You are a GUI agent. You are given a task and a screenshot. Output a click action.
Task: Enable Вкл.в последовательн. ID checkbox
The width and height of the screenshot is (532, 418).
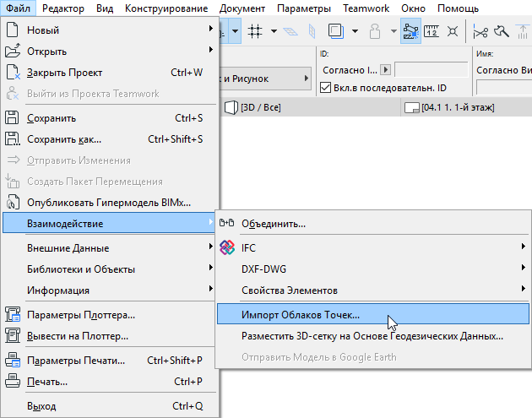[325, 88]
